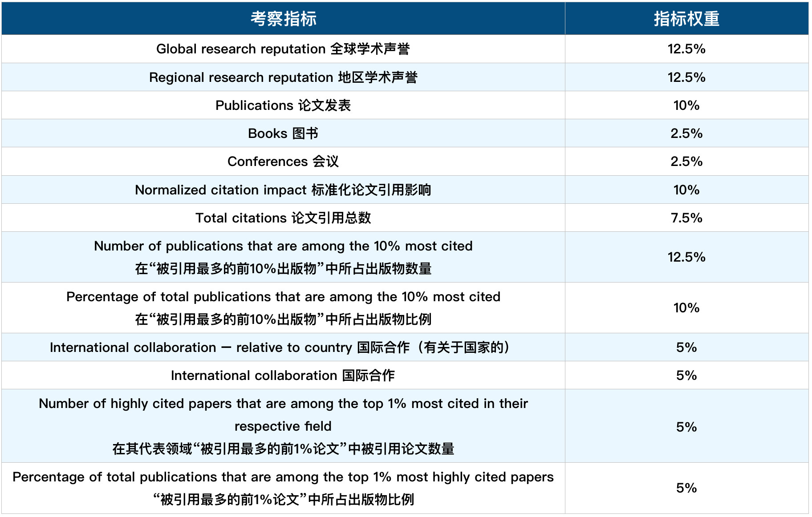This screenshot has width=812, height=517.
Task: Click the Regional research reputation cell
Action: pos(283,77)
